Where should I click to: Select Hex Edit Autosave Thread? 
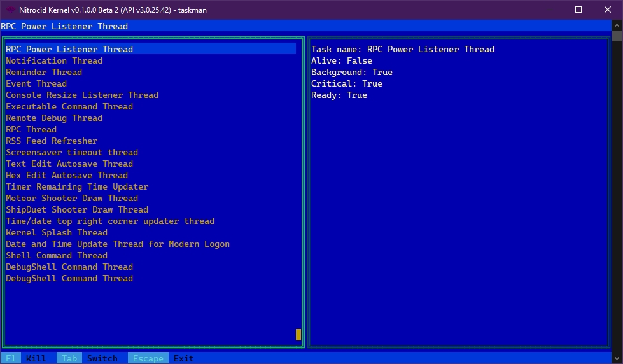click(x=67, y=176)
